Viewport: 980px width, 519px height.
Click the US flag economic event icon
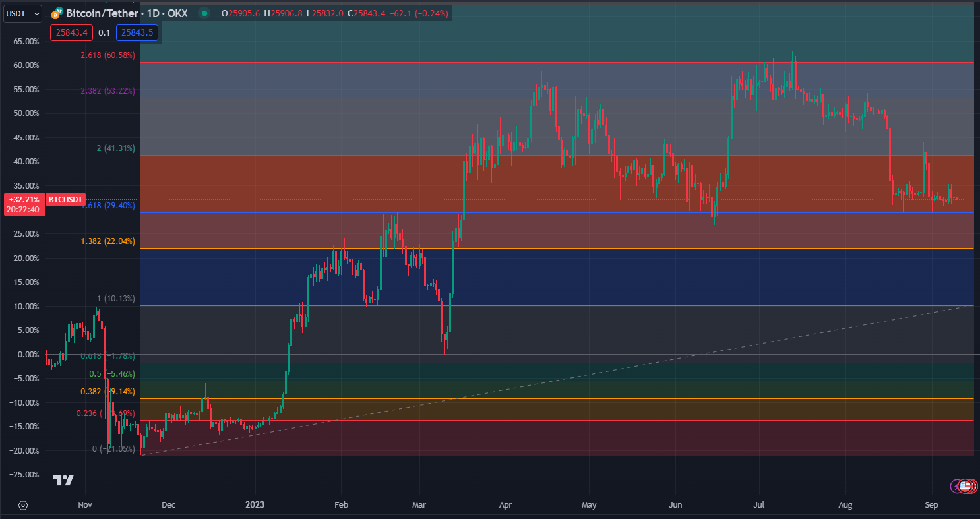(966, 486)
